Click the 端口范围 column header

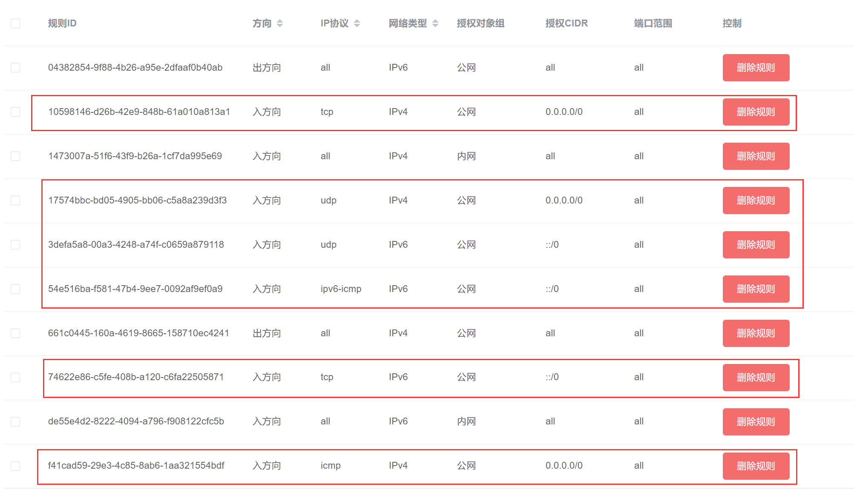point(653,23)
